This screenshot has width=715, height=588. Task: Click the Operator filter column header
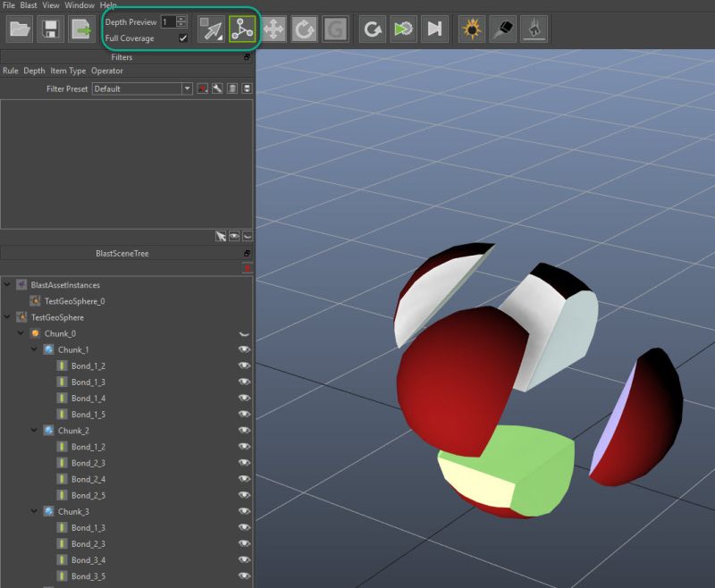[107, 71]
